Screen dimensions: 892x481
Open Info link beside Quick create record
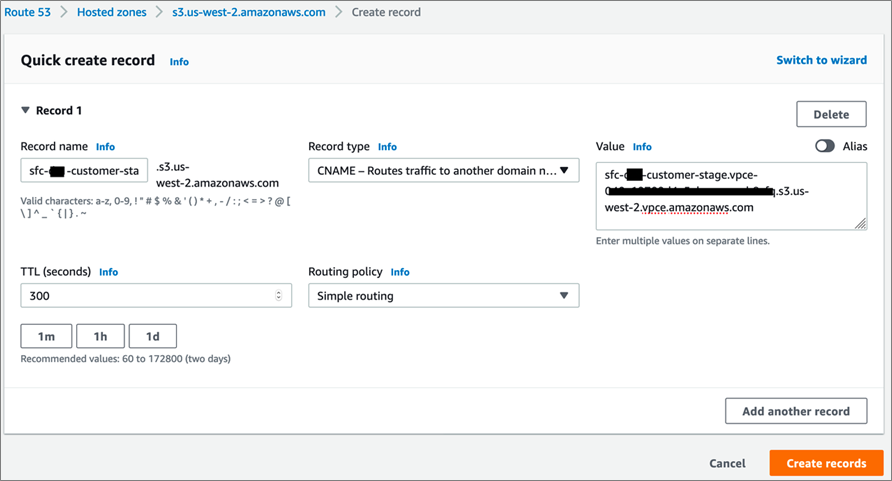tap(179, 62)
